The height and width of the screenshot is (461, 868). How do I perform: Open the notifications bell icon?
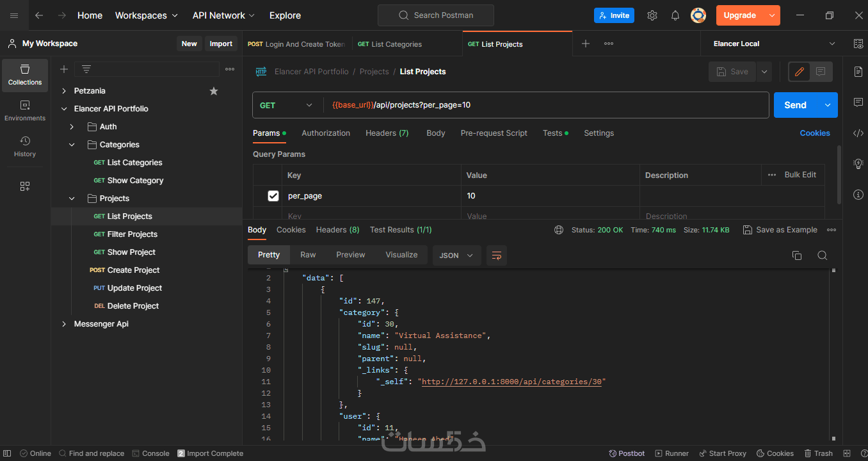coord(675,15)
